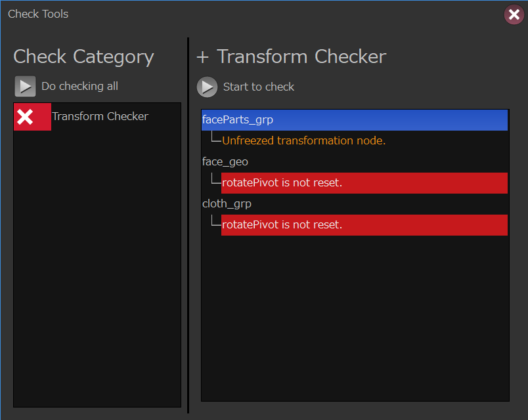Select the Unfreezed transformation node message

[x=303, y=140]
